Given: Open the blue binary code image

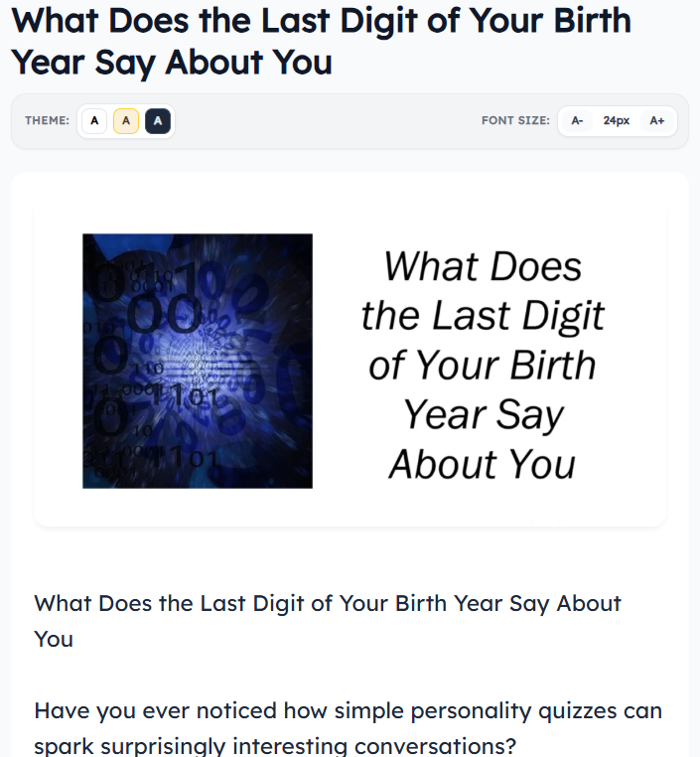Looking at the screenshot, I should [x=198, y=362].
